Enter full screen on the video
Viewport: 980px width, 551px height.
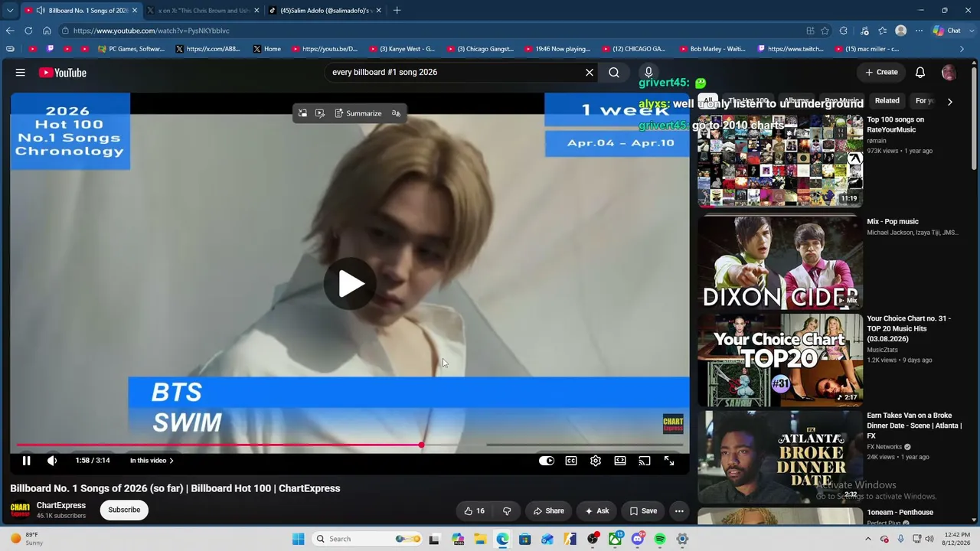(x=669, y=461)
